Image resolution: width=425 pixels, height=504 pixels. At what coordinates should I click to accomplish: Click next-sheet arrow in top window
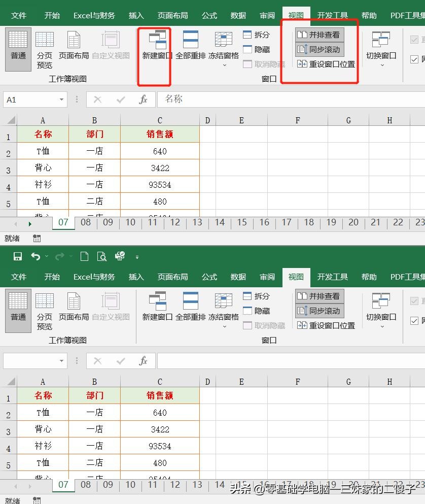[29, 224]
